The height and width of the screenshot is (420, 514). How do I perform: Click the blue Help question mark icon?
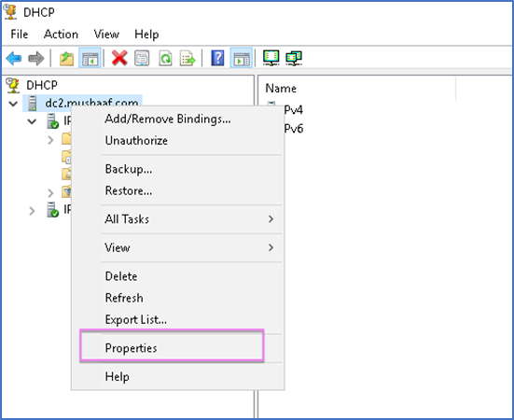pos(217,59)
